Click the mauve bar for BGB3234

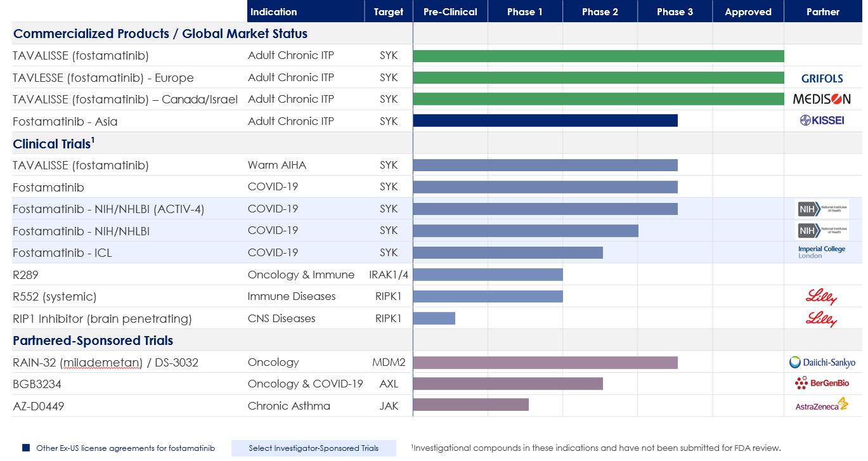[x=508, y=384]
